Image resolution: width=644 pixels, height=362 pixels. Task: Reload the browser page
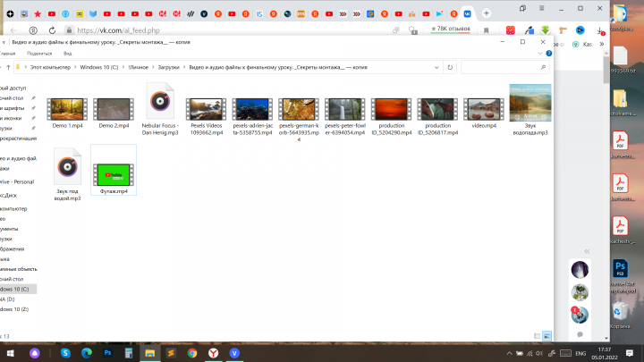52,30
